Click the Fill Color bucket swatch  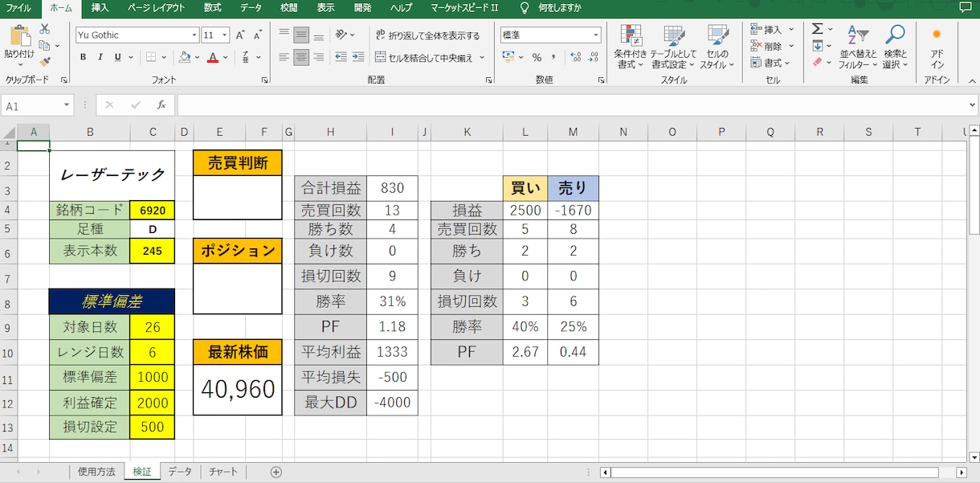(x=184, y=57)
